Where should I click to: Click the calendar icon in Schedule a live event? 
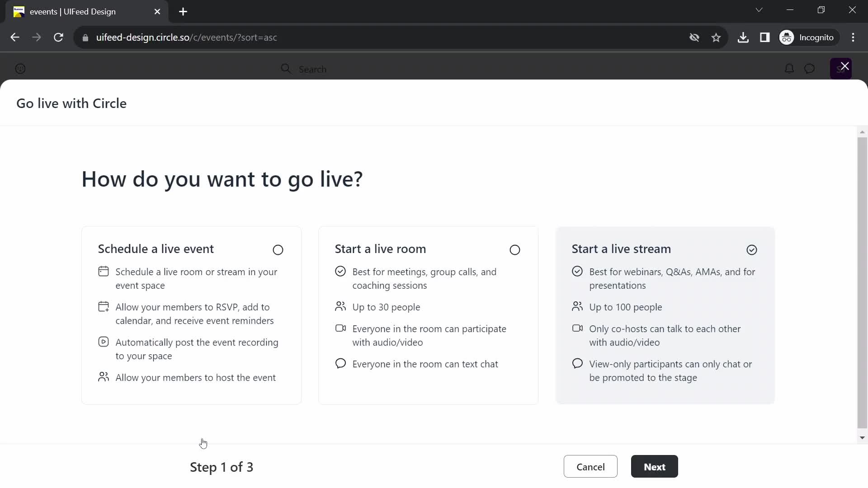coord(103,271)
